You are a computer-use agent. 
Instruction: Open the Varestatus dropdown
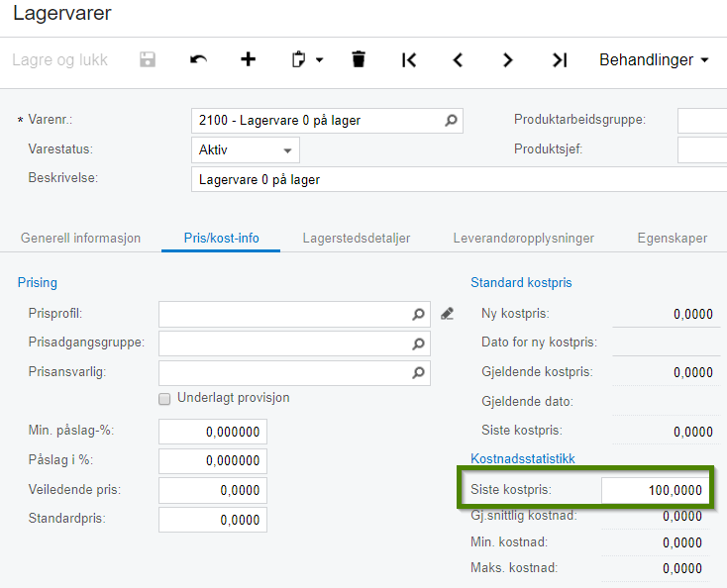tap(288, 150)
